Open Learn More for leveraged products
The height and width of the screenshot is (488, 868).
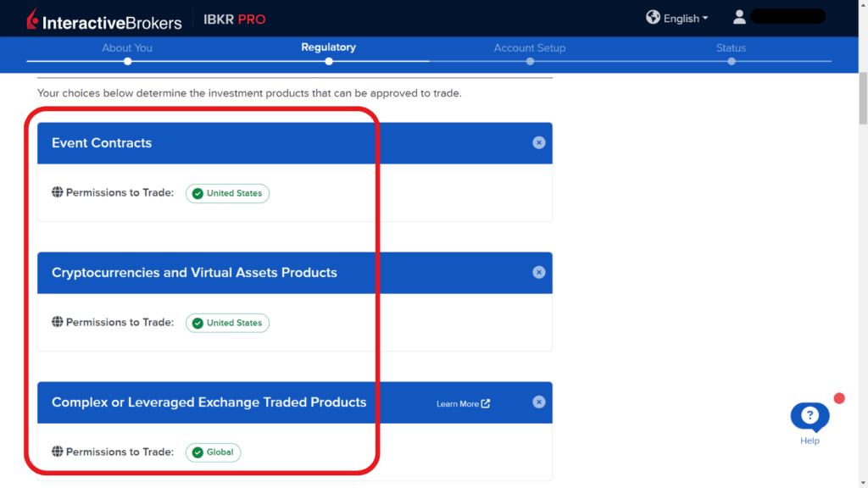pos(459,404)
